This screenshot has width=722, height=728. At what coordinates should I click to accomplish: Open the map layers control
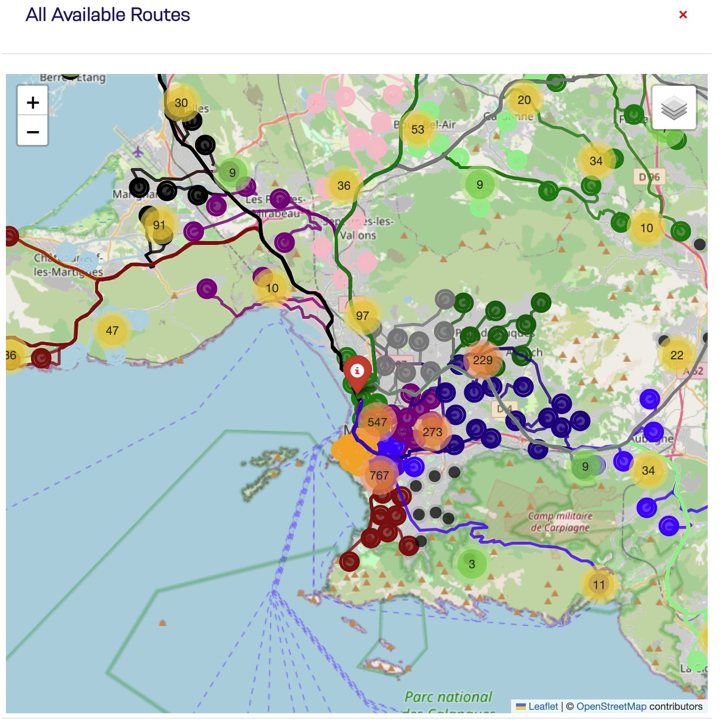pos(674,107)
